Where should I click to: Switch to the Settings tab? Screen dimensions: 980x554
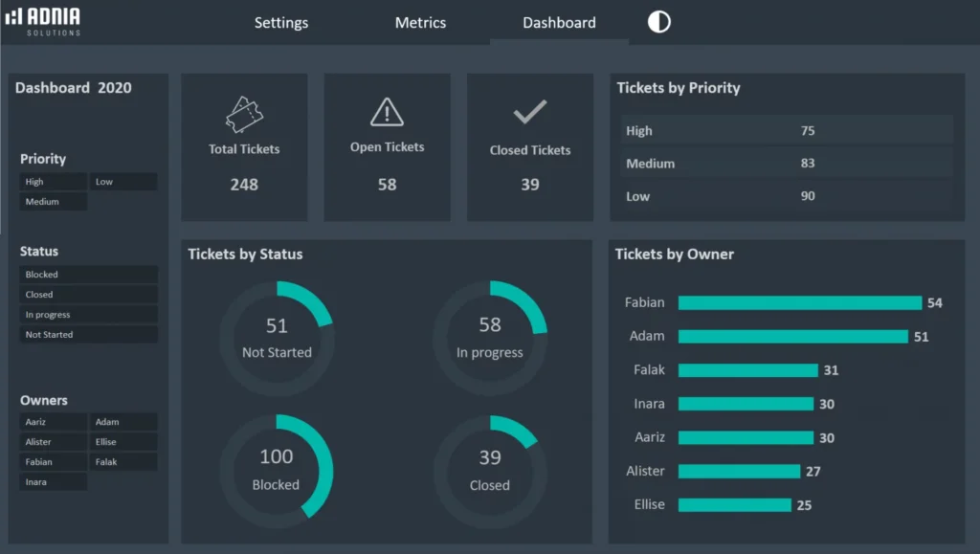(x=280, y=22)
